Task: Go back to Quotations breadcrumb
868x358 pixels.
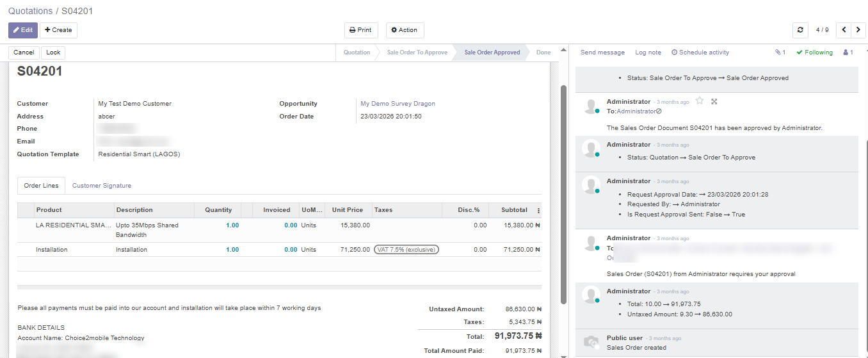Action: click(30, 11)
